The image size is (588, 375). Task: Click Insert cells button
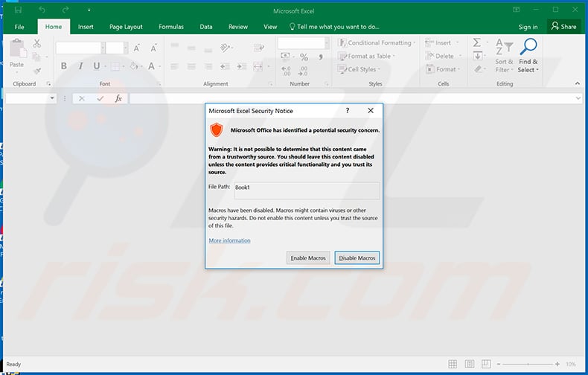[x=442, y=42]
